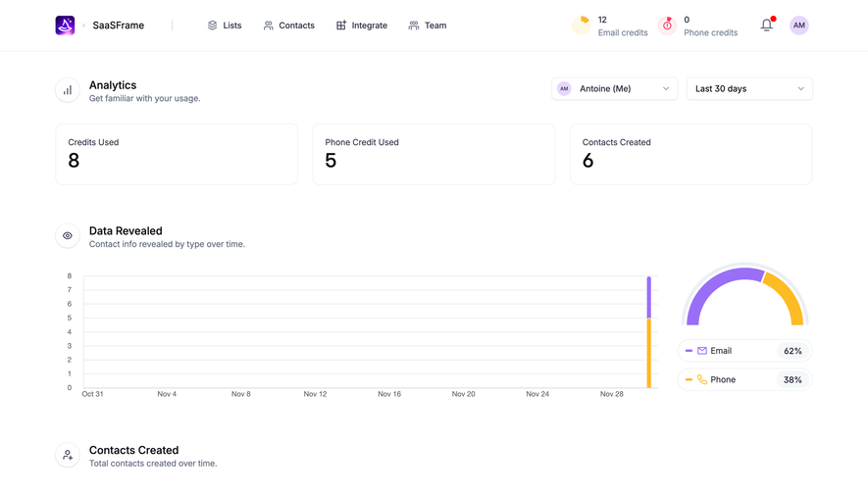Image resolution: width=868 pixels, height=492 pixels.
Task: Open the Antoine (Me) user dropdown
Action: point(614,88)
